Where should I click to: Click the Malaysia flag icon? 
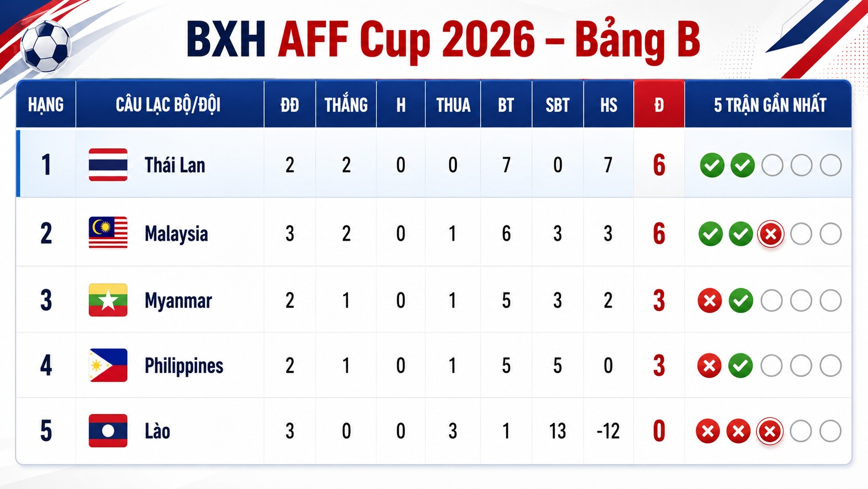(x=108, y=233)
